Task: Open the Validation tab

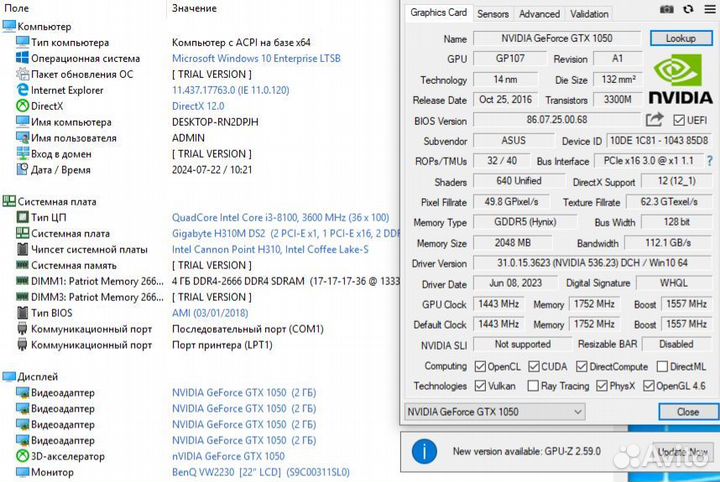Action: pyautogui.click(x=589, y=14)
